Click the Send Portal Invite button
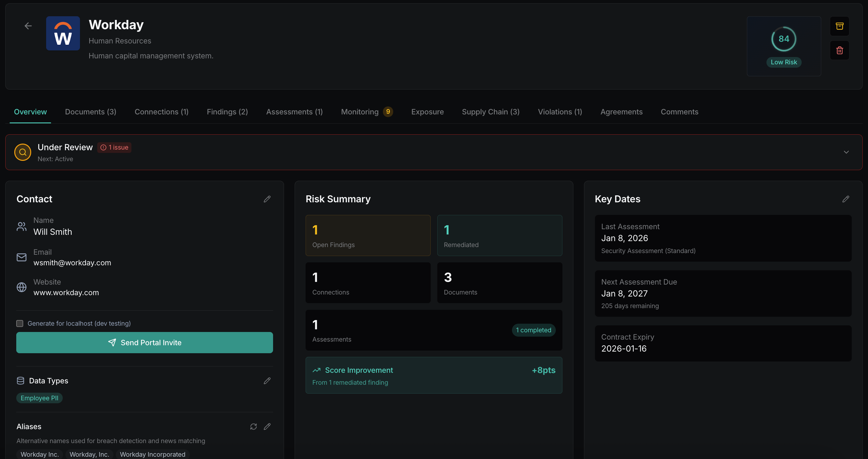The width and height of the screenshot is (868, 459). click(x=145, y=343)
